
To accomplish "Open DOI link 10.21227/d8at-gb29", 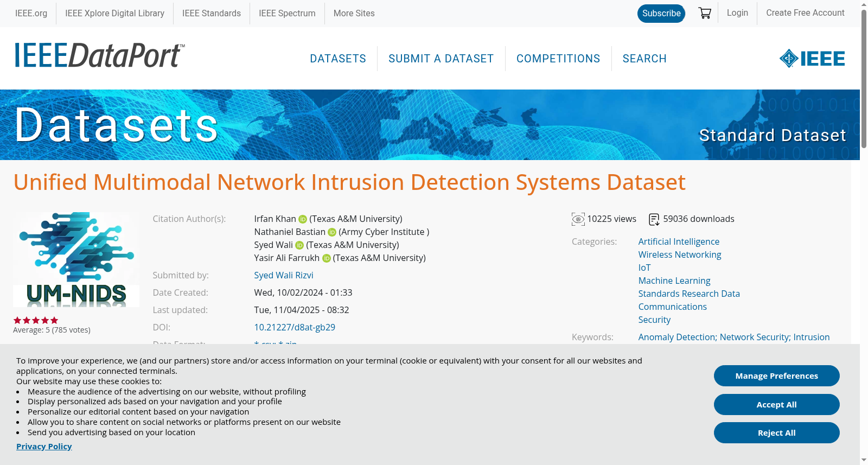I will [295, 327].
